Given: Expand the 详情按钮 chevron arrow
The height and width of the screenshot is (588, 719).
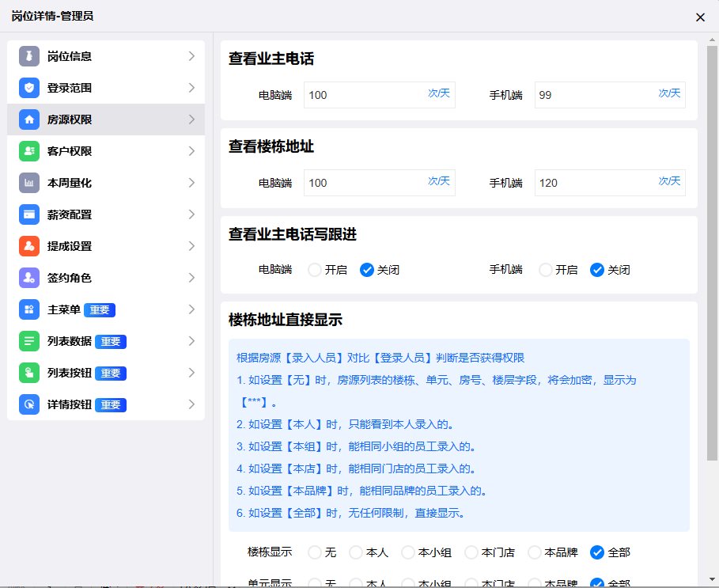Looking at the screenshot, I should coord(191,404).
